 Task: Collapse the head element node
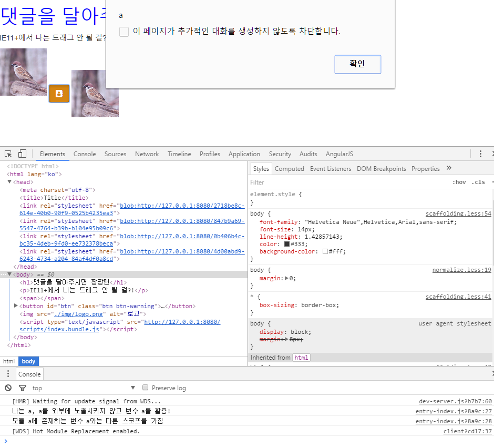9,182
